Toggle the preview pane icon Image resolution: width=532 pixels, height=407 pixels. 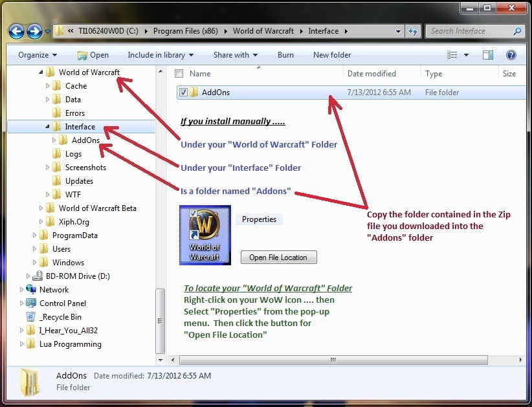coord(487,55)
